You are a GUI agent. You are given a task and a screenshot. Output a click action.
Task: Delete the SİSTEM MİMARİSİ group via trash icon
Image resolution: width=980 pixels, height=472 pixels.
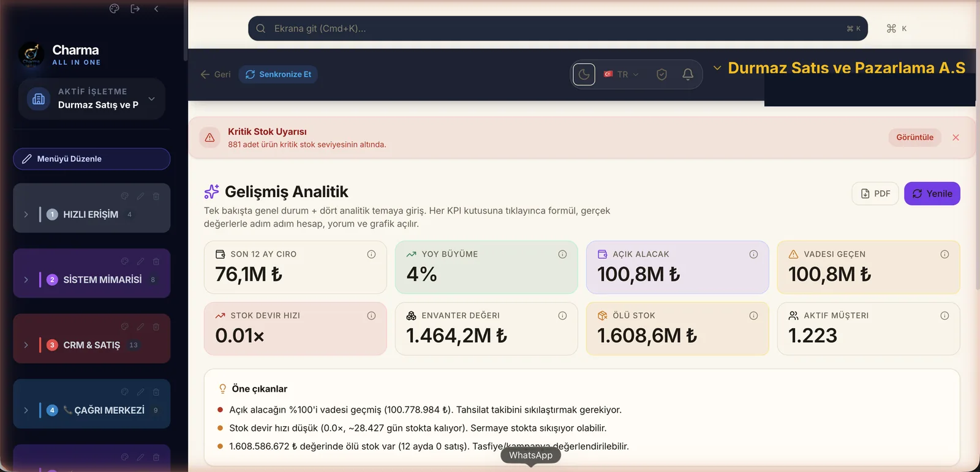(156, 261)
